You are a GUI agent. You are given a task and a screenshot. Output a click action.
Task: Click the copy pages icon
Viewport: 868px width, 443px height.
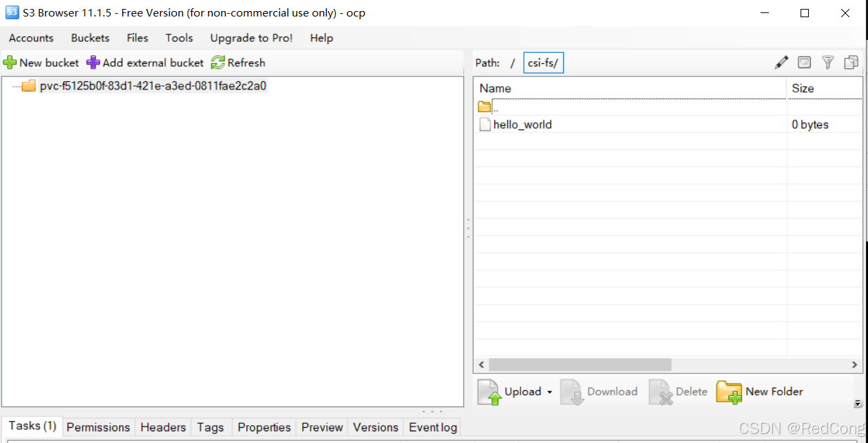tap(851, 63)
